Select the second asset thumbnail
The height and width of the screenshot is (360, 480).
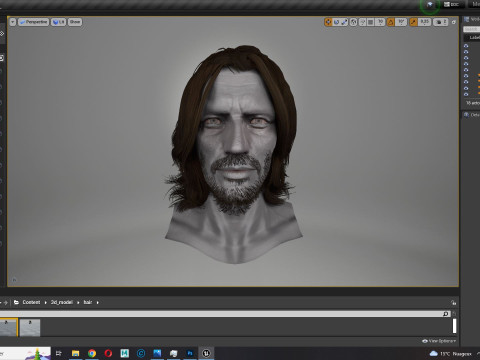(30, 327)
